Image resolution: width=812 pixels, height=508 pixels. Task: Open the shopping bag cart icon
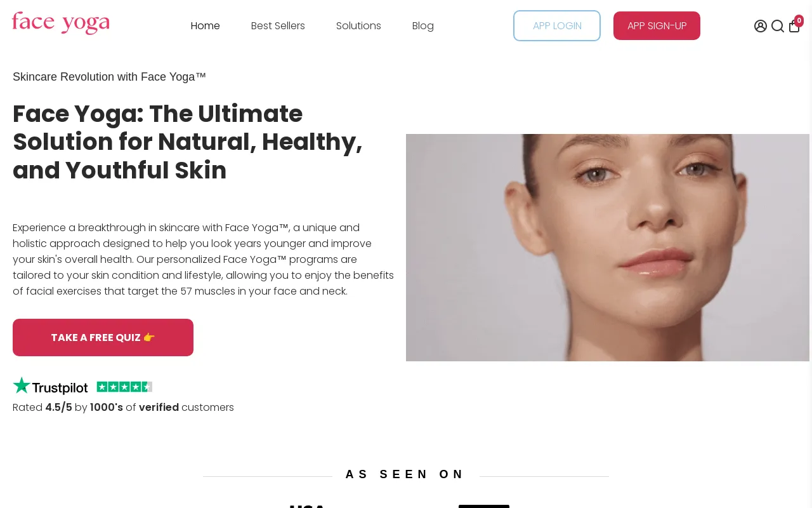794,27
